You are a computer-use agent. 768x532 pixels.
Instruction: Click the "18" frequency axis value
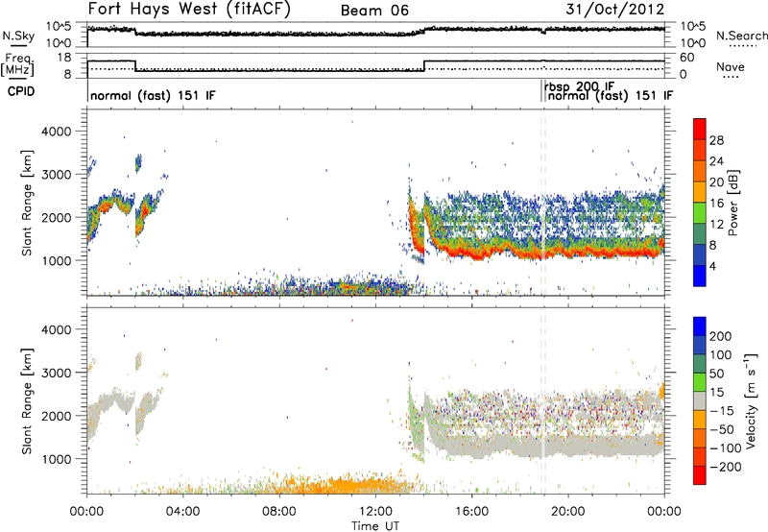(63, 58)
